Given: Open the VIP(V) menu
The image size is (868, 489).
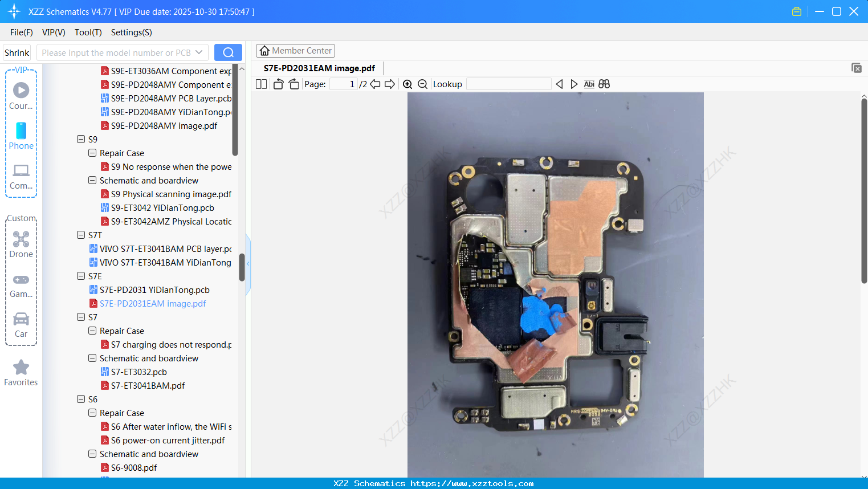Looking at the screenshot, I should pyautogui.click(x=54, y=32).
